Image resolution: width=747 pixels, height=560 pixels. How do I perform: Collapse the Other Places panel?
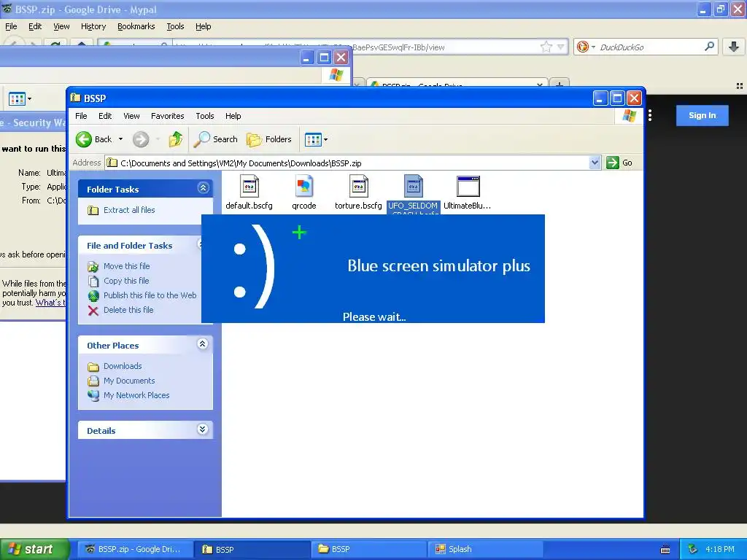203,344
